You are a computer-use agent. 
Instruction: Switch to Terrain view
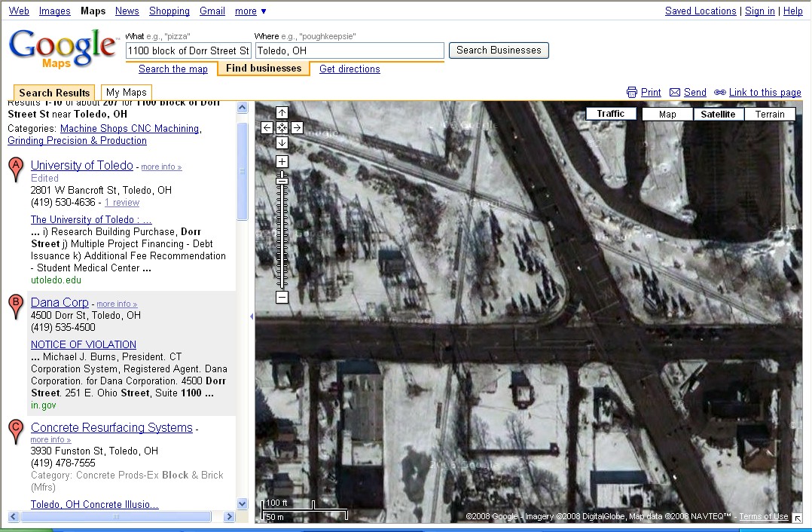point(770,115)
